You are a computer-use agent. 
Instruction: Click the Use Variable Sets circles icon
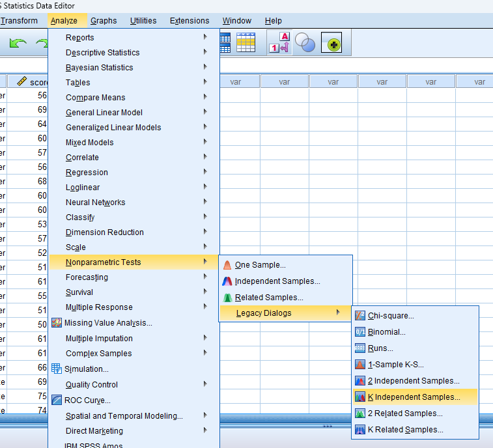point(305,43)
